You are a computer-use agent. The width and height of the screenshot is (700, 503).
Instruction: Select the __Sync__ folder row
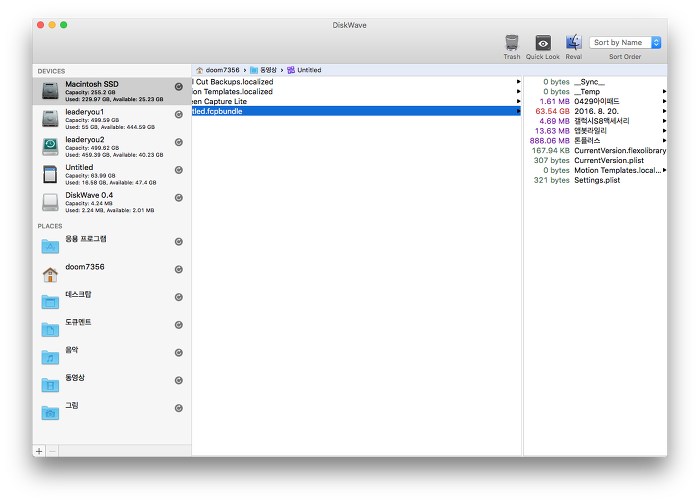(x=596, y=82)
